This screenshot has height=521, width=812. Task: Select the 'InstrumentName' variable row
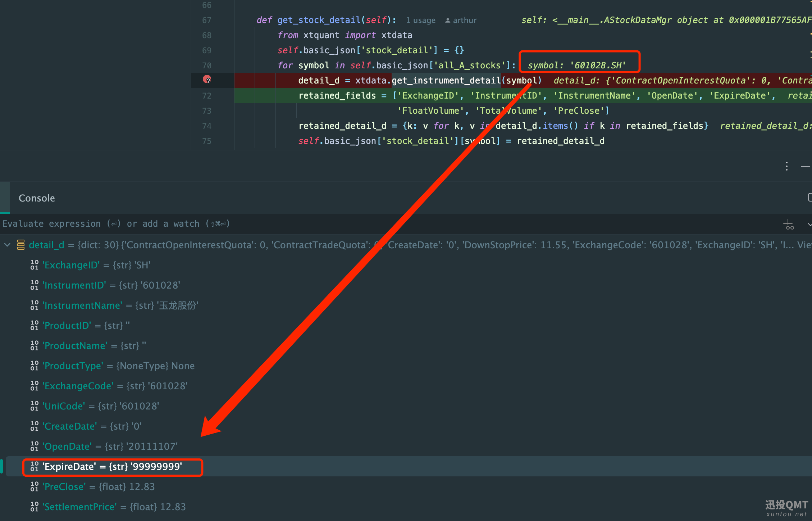pos(409,305)
